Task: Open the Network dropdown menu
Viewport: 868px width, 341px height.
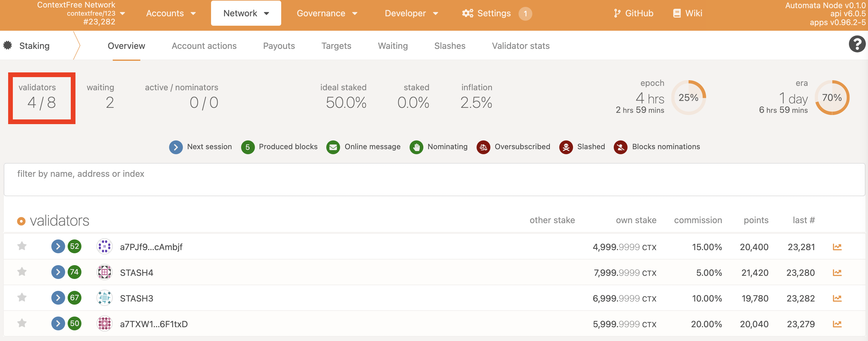Action: pyautogui.click(x=246, y=13)
